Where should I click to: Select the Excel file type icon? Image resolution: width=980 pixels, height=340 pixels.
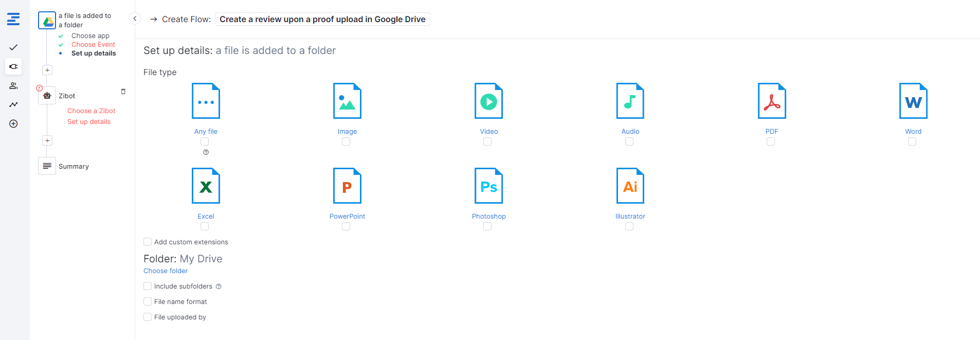click(206, 186)
